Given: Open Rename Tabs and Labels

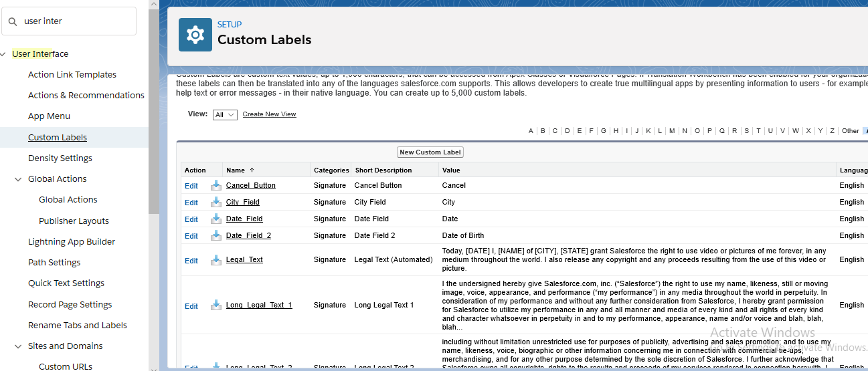Looking at the screenshot, I should coord(78,326).
